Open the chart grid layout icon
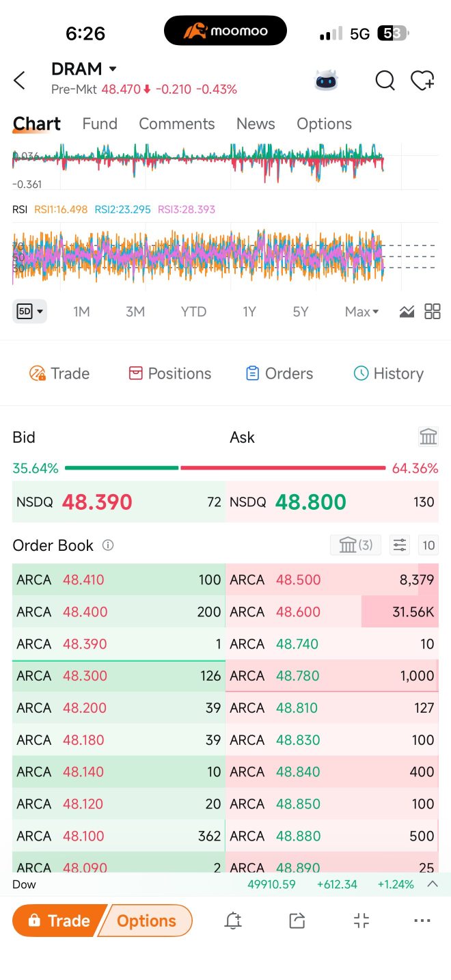This screenshot has height=980, width=451. click(x=433, y=312)
